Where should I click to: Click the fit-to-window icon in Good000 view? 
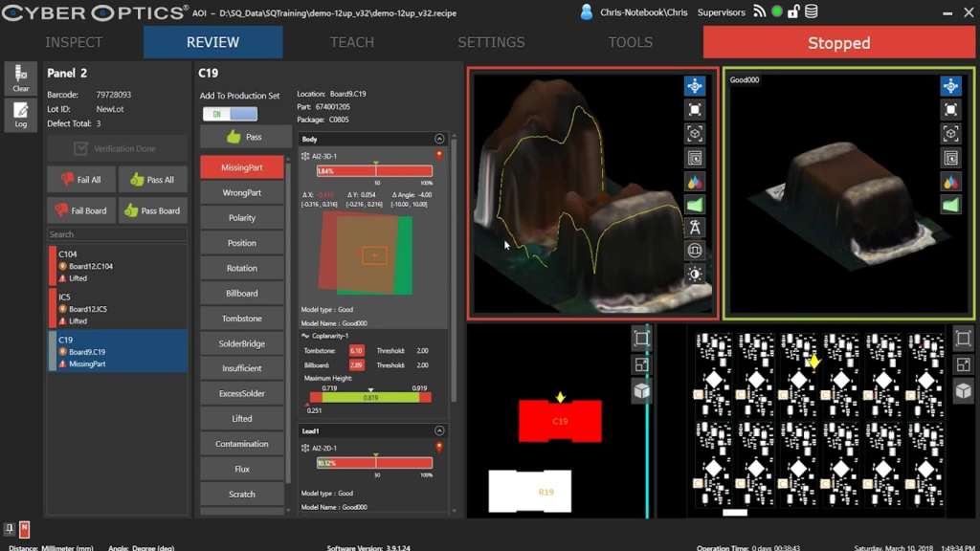pyautogui.click(x=950, y=110)
